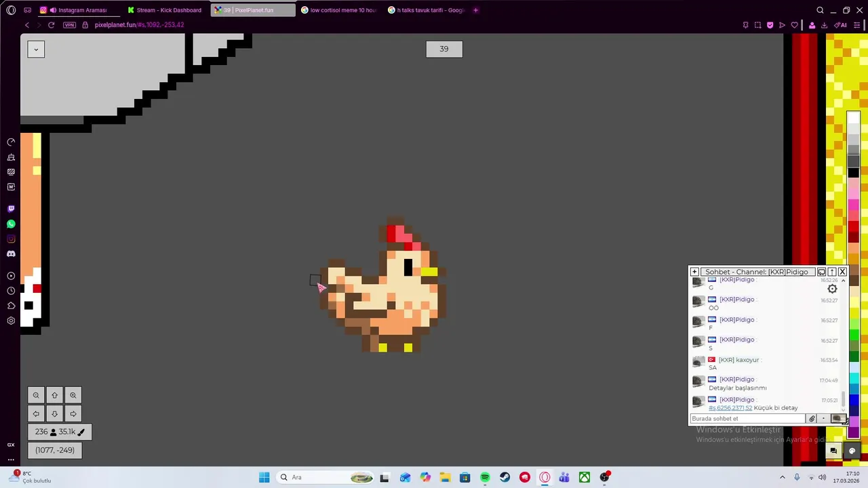The height and width of the screenshot is (488, 868).
Task: Add bookmark with the heart icon
Action: [795, 25]
